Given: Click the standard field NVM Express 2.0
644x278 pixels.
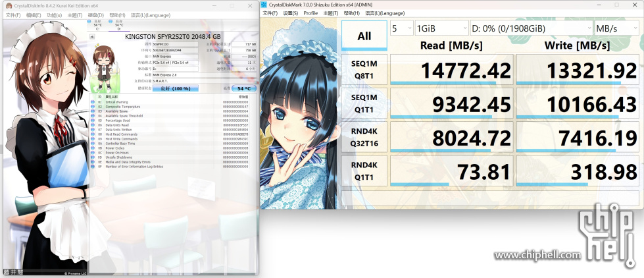Looking at the screenshot, I should (204, 75).
